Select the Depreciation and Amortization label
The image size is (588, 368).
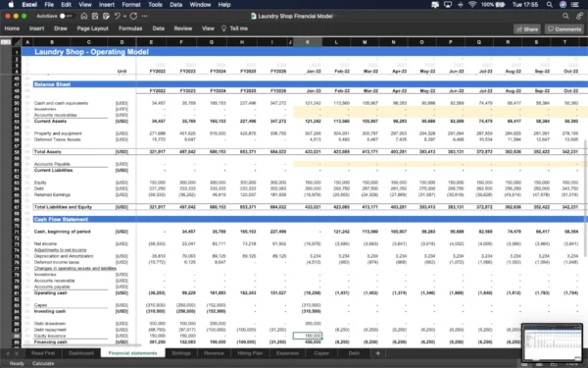(64, 256)
